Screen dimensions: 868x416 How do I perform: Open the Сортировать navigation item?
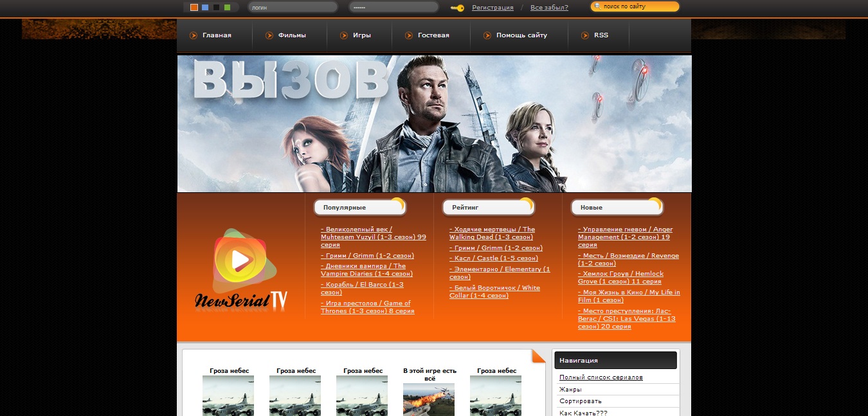click(580, 401)
